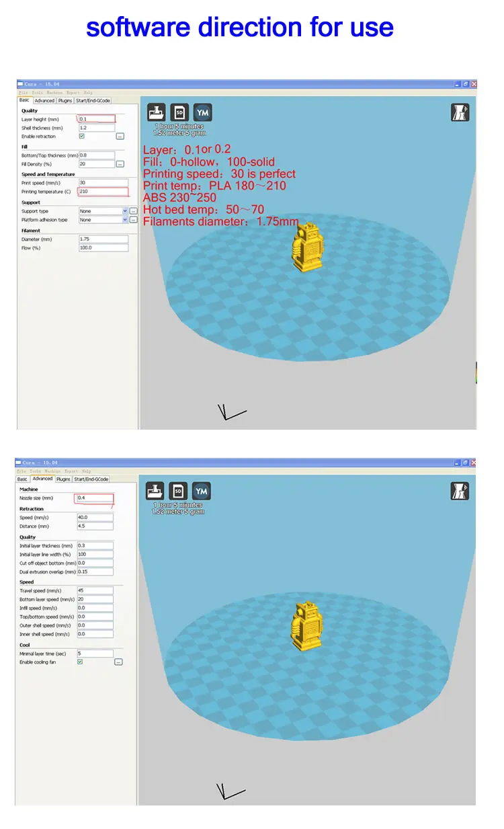Image resolution: width=504 pixels, height=829 pixels.
Task: Click the YM icon in the Advanced settings window
Action: pos(201,491)
